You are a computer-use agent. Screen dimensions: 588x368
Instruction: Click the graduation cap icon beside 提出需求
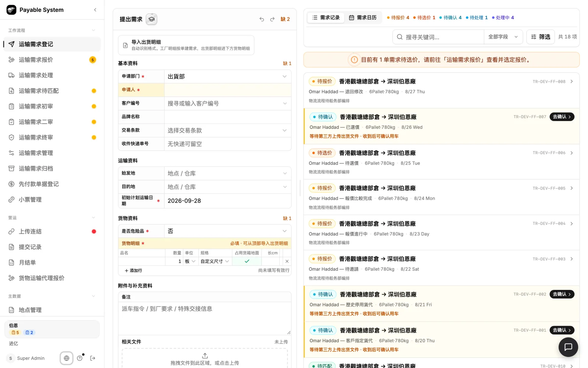click(x=151, y=19)
